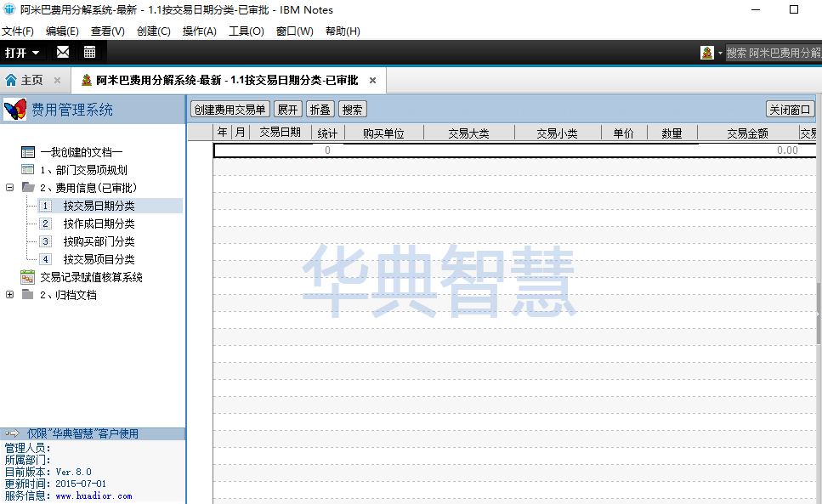Screen dimensions: 822x504
Task: Click the IBM Notes title bar icon
Action: click(x=9, y=8)
